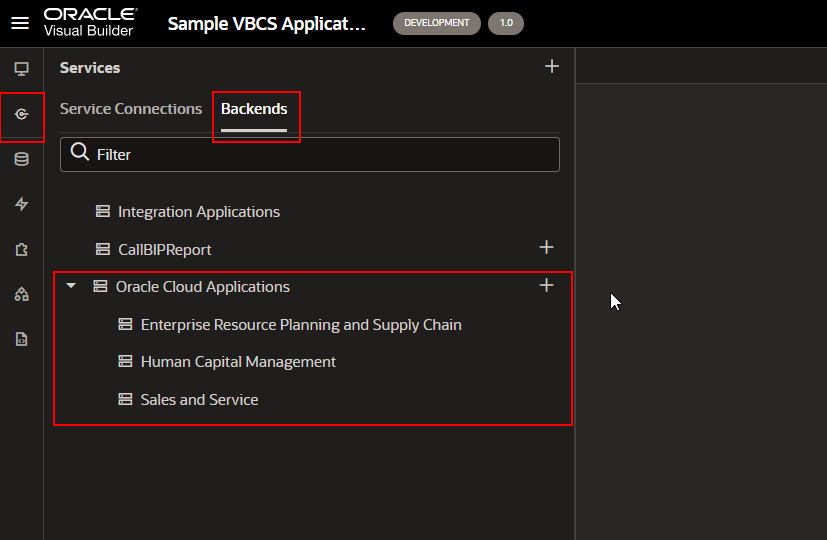The image size is (827, 540).
Task: Focus the Filter input field
Action: coord(310,155)
